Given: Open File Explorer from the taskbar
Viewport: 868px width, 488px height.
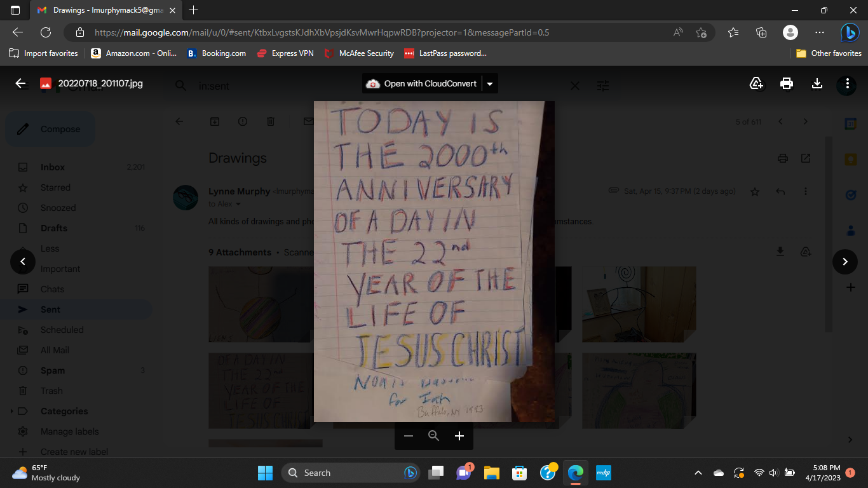Looking at the screenshot, I should point(491,473).
